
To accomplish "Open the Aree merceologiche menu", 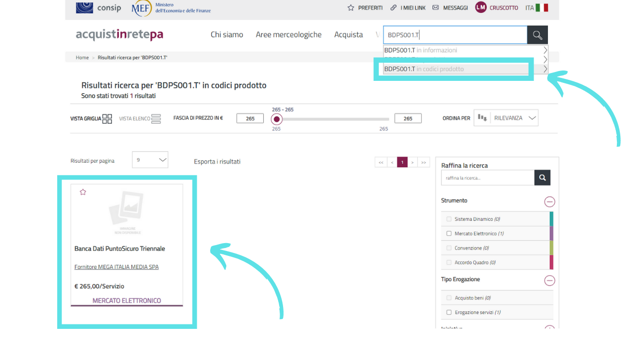I will (288, 35).
